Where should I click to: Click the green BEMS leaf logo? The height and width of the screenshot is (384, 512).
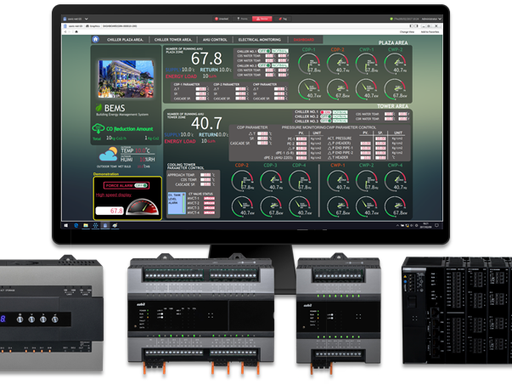[99, 108]
